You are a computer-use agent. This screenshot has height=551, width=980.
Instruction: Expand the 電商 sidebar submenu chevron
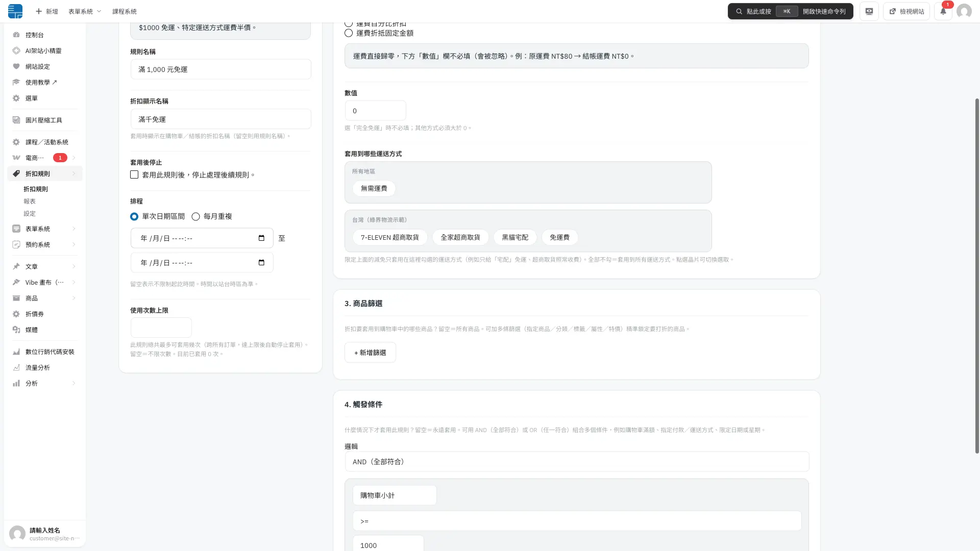coord(74,158)
